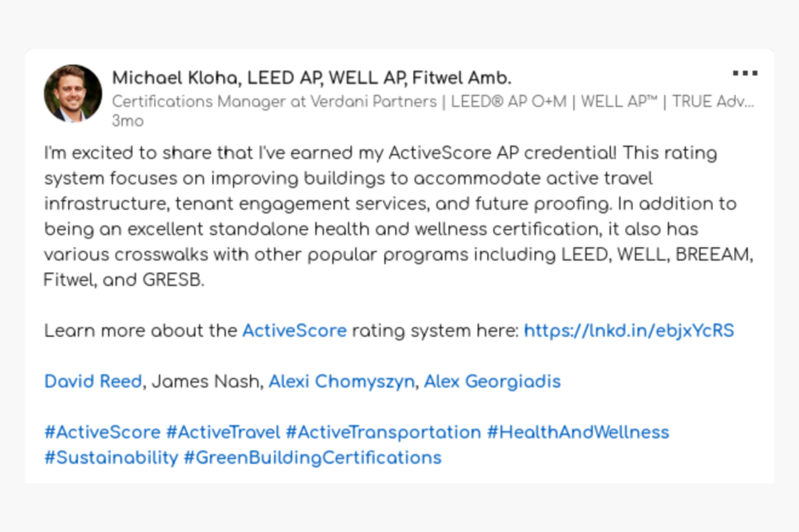Follow the lnkd.in/ebjxYcRS link
This screenshot has height=532, width=799.
629,331
